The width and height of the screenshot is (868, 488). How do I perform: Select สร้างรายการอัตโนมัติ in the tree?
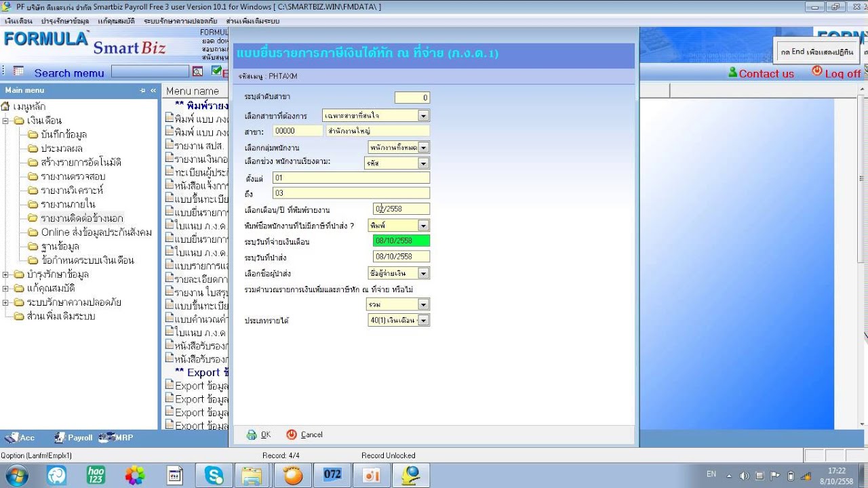pyautogui.click(x=81, y=163)
